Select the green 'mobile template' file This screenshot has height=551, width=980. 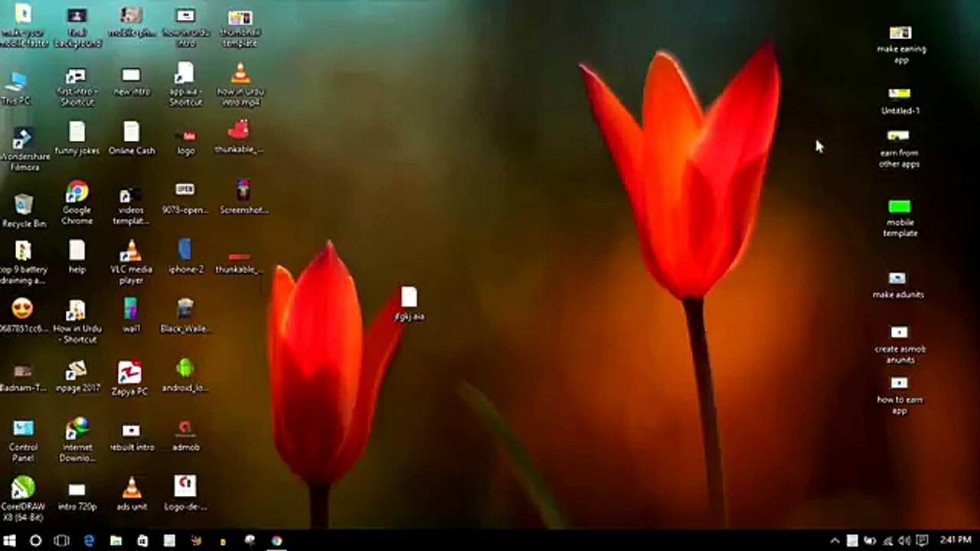coord(900,218)
